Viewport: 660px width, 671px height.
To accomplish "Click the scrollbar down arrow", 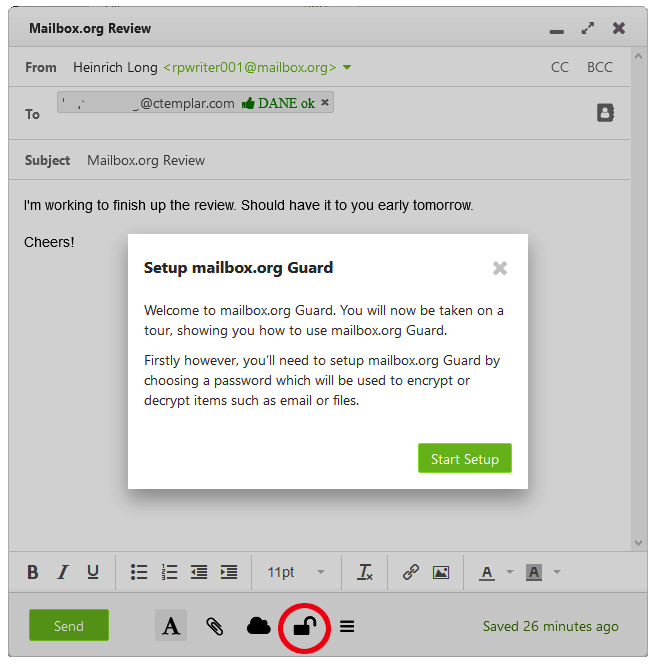I will [638, 543].
